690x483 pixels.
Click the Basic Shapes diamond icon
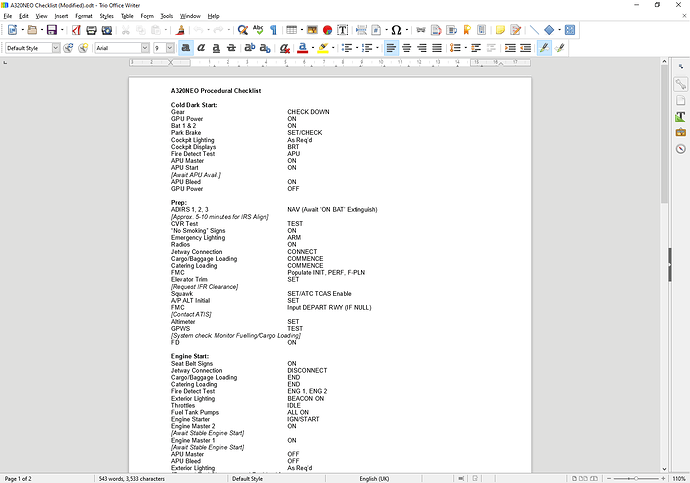pyautogui.click(x=549, y=30)
